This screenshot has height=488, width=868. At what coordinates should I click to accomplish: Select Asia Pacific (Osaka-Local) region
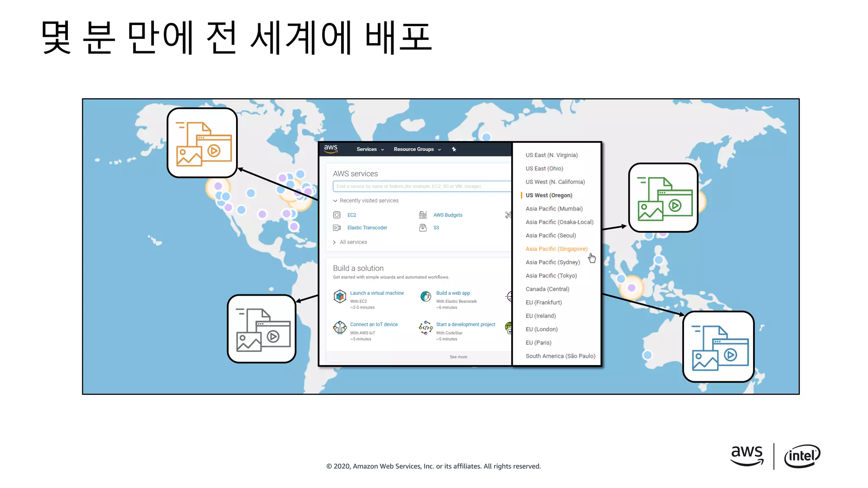point(559,222)
